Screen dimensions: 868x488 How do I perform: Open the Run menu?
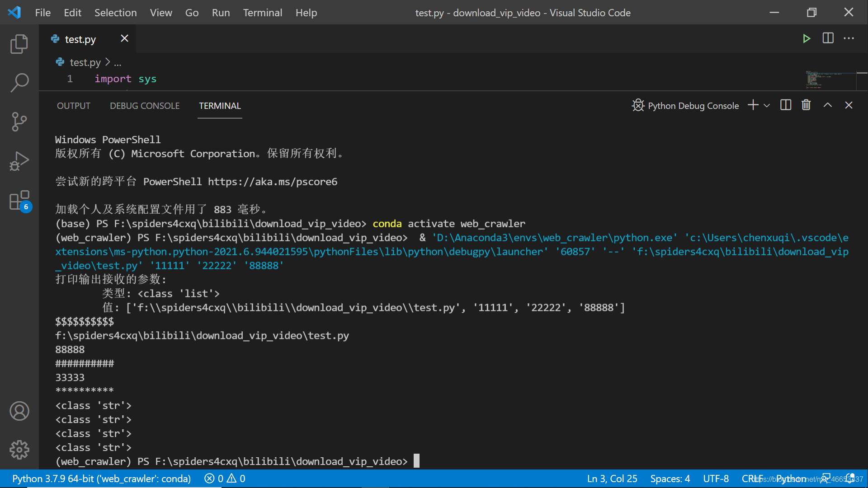[221, 13]
